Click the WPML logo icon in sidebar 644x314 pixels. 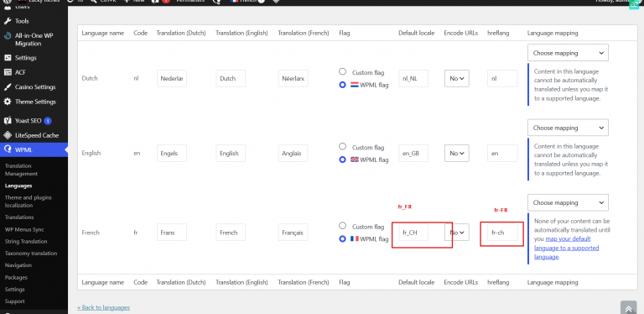8,149
